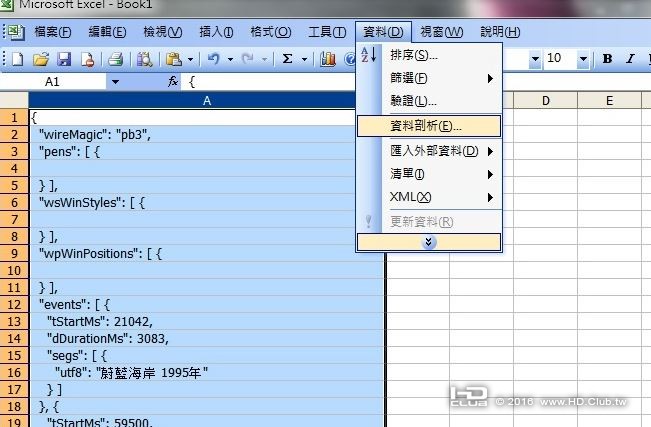
Task: Click the Permission icon next to Save
Action: click(x=88, y=59)
